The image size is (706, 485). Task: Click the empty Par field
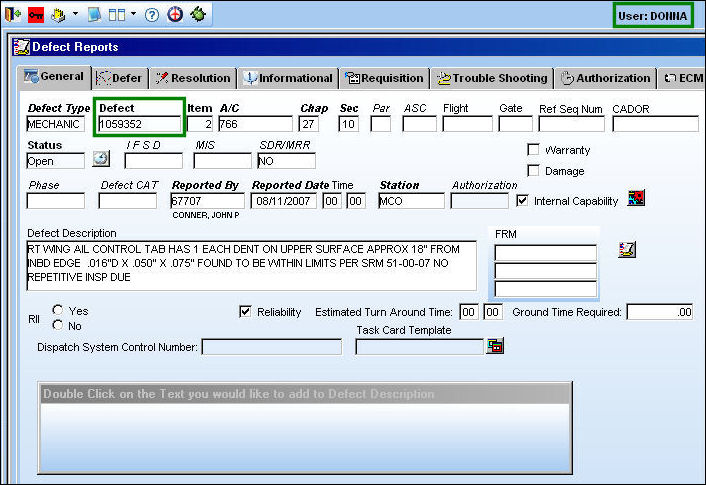click(380, 124)
